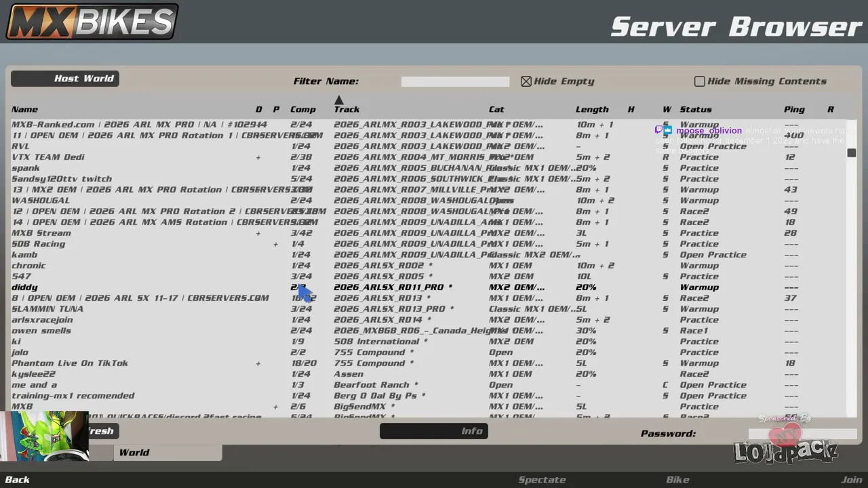Select the kyslee22 server row

tap(429, 374)
